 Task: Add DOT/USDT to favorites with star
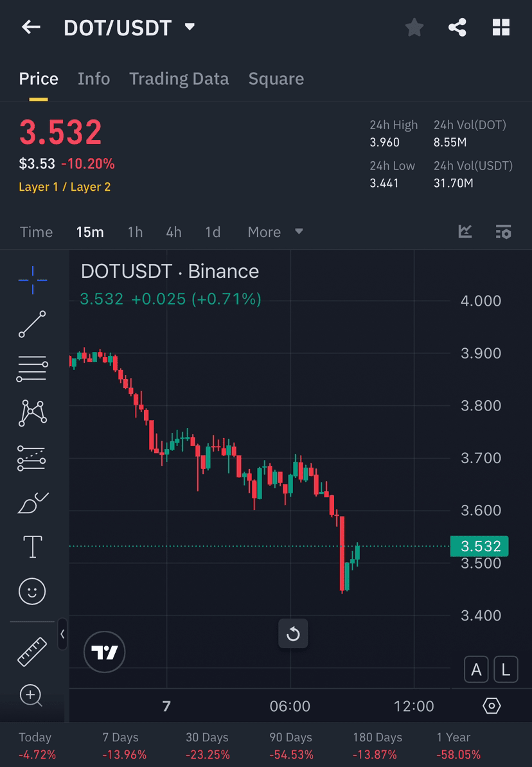[414, 28]
